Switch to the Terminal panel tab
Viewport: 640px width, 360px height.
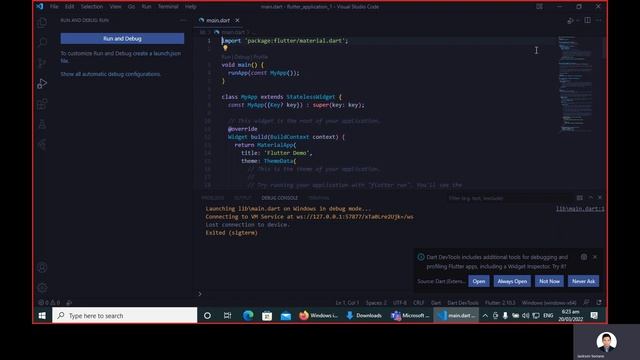(x=319, y=198)
